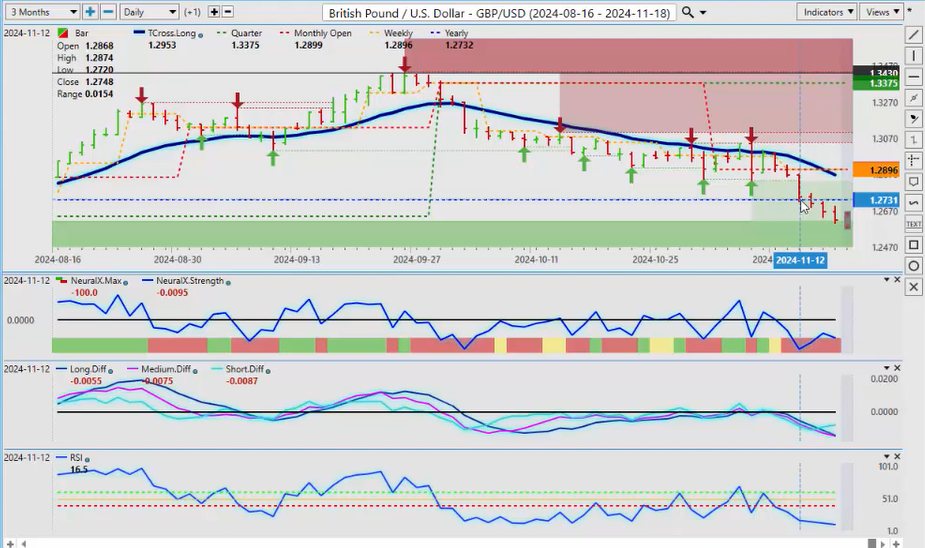This screenshot has width=925, height=548.
Task: Click the magnifier search icon beside symbol
Action: point(687,12)
